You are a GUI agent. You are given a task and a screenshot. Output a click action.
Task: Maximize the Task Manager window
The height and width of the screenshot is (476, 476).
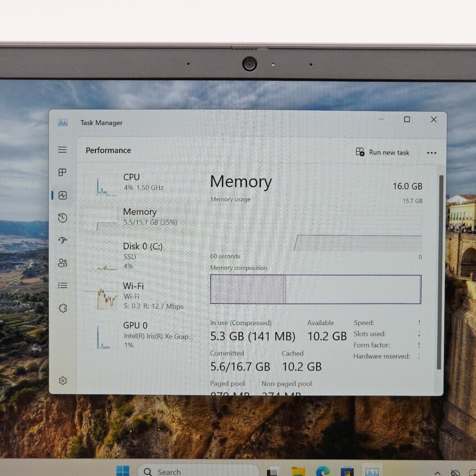pyautogui.click(x=407, y=119)
